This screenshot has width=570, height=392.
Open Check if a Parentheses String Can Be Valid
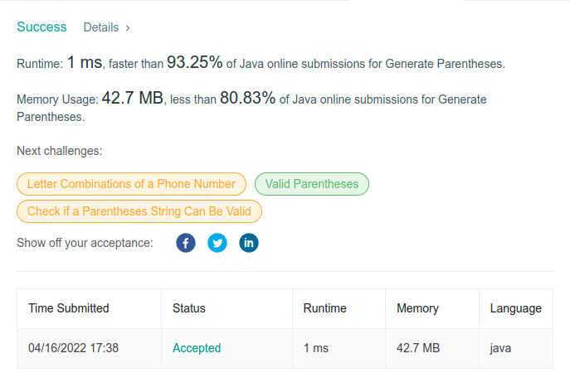(139, 211)
